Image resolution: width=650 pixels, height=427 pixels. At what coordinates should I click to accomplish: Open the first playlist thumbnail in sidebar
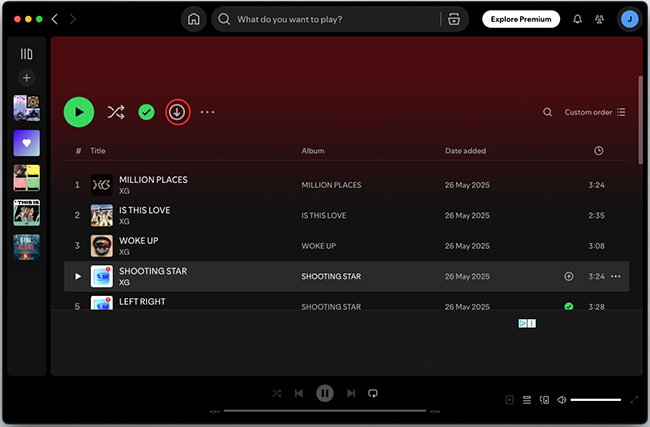point(27,108)
